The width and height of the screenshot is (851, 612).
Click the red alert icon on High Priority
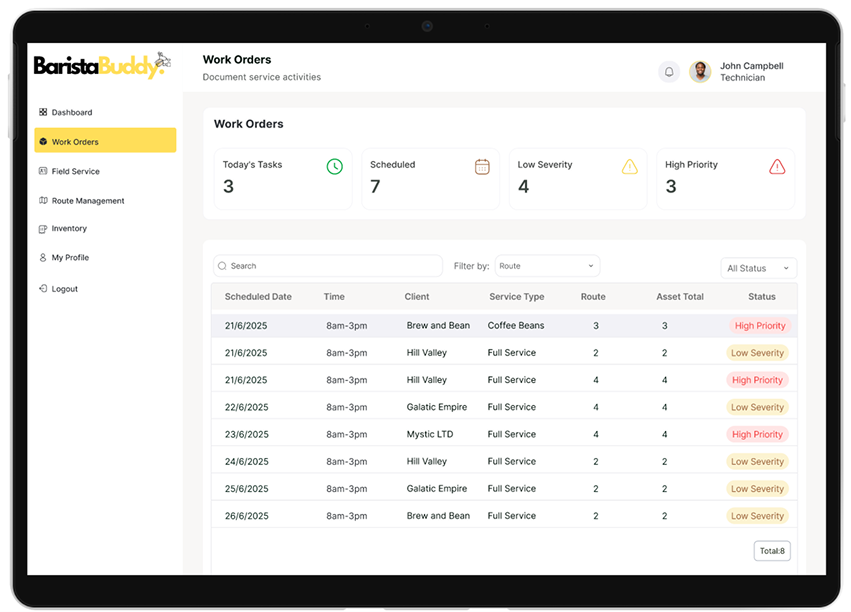tap(777, 166)
